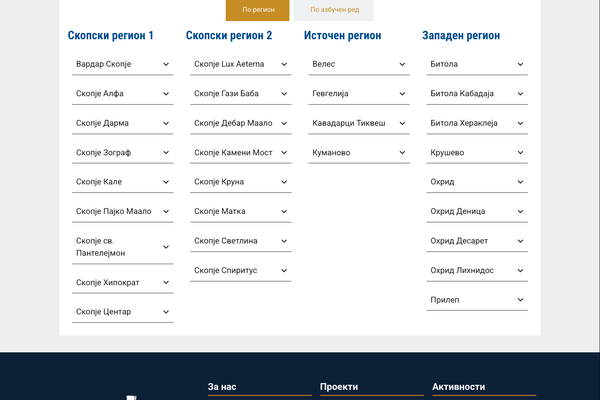Click the chevron next to Прилеп
Viewport: 600px width, 400px height.
520,300
